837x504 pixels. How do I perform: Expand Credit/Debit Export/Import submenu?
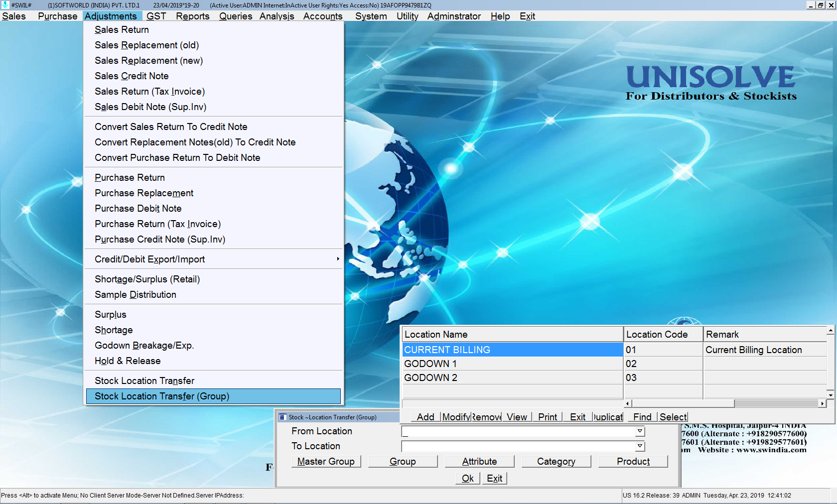[x=213, y=259]
